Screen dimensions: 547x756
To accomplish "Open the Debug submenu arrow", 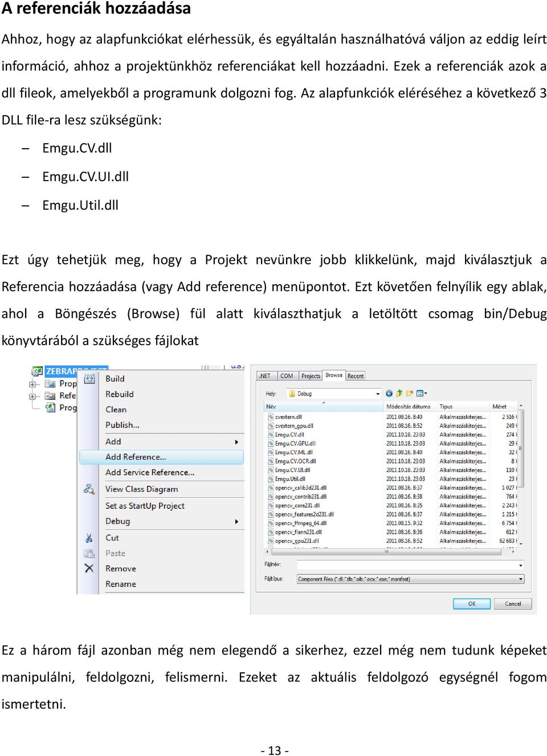I will coord(236,522).
